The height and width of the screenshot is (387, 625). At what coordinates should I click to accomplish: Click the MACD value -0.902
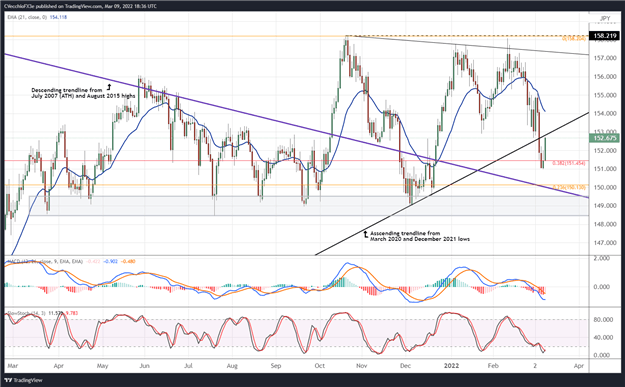[110, 261]
